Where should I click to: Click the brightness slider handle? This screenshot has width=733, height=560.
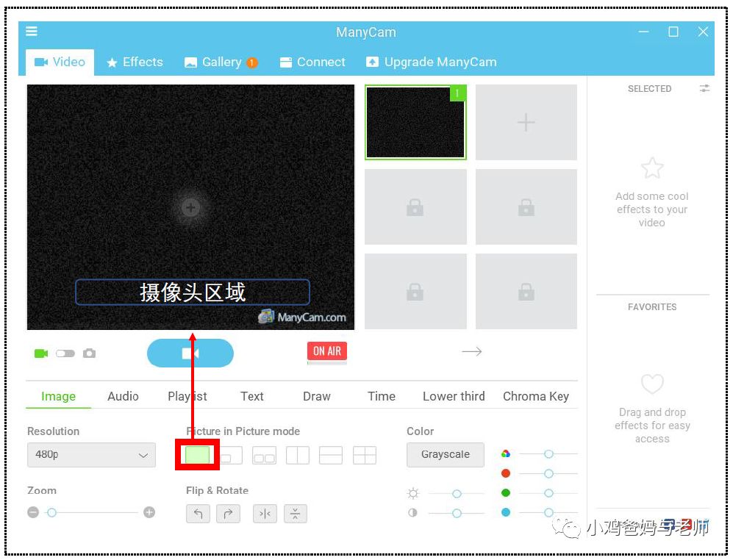[x=457, y=494]
